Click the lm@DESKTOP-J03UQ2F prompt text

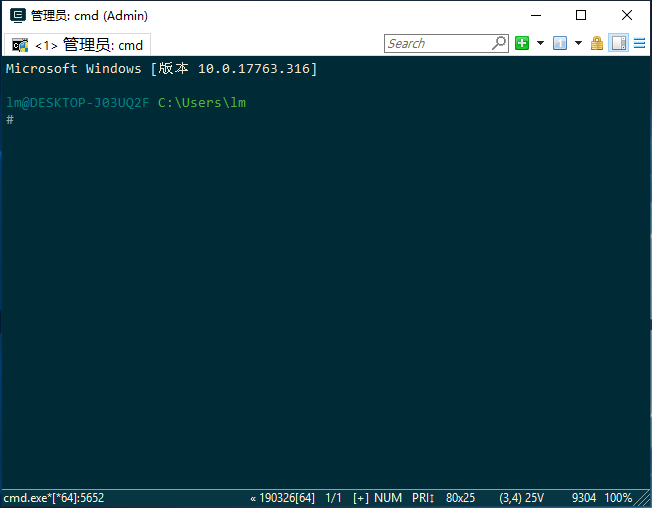coord(77,103)
